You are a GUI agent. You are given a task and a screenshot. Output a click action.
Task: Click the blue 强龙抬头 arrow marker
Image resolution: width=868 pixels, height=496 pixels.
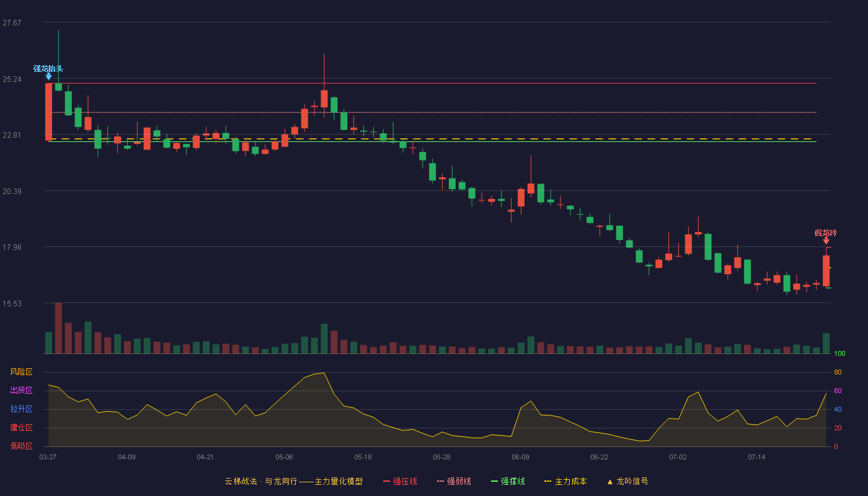pos(48,76)
